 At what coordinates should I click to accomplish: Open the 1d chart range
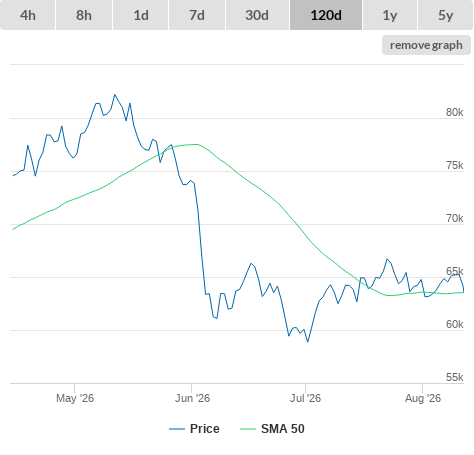click(141, 15)
